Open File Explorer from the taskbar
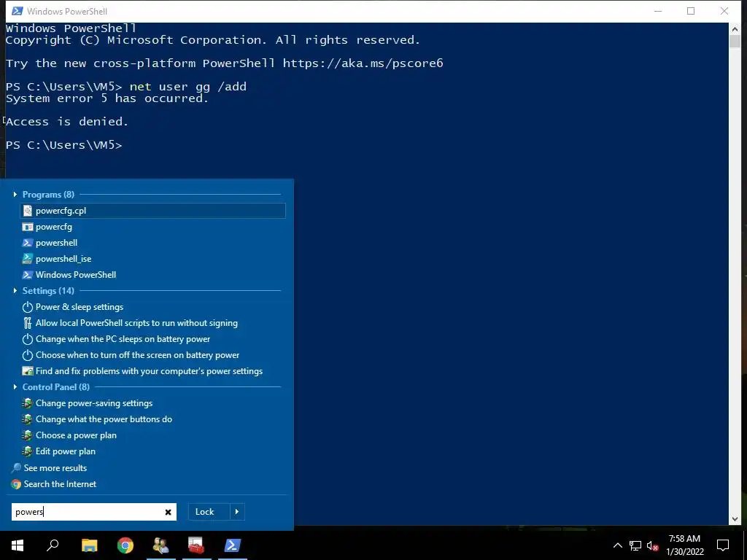This screenshot has width=747, height=560. (89, 545)
